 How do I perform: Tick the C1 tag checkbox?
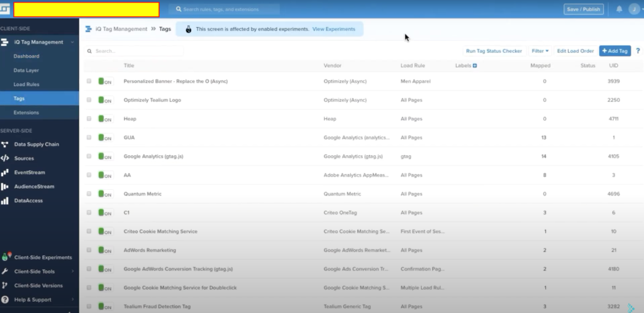tap(89, 212)
